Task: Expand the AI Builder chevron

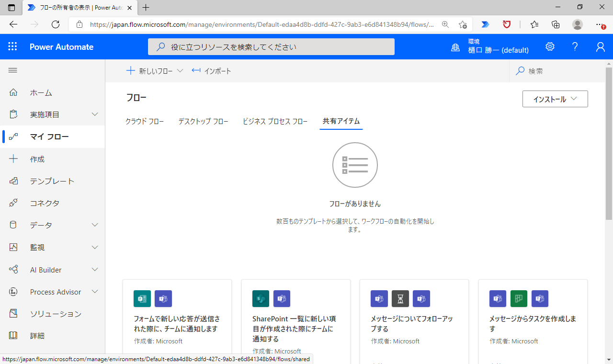Action: [95, 270]
